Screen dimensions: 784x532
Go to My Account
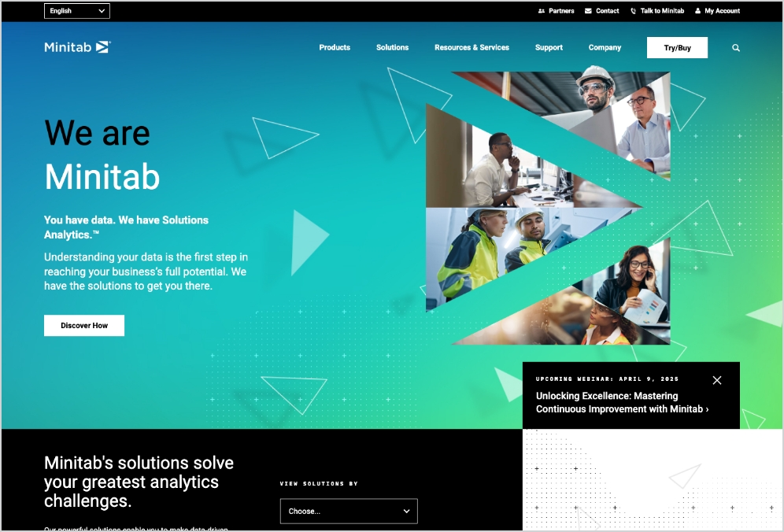722,10
